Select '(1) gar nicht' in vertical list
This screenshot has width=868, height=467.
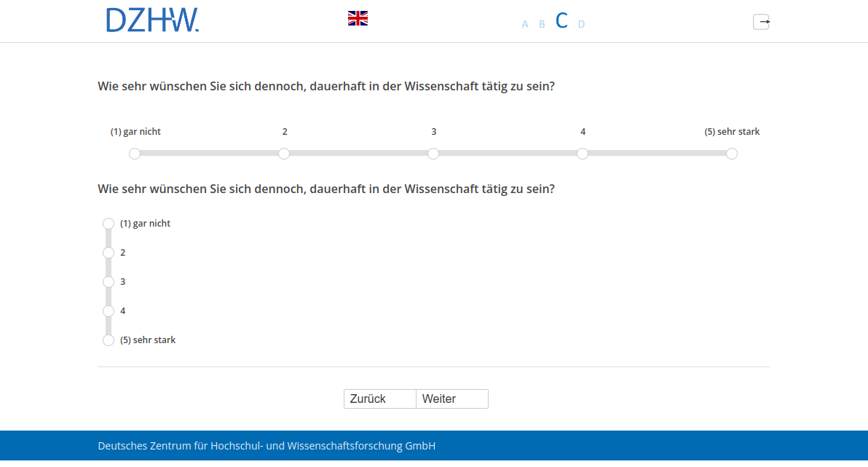108,224
